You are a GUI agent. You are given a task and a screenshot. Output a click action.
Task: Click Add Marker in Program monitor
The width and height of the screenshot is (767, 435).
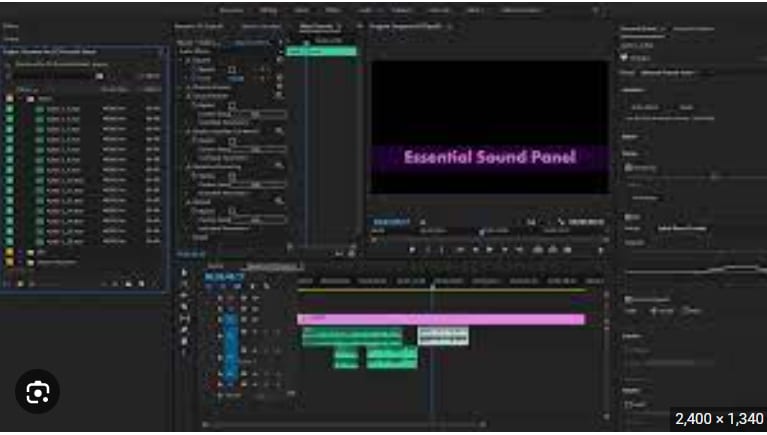(x=412, y=250)
